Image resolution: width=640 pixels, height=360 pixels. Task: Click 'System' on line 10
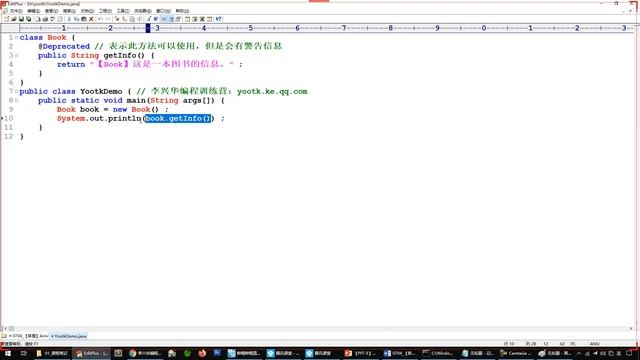point(71,118)
